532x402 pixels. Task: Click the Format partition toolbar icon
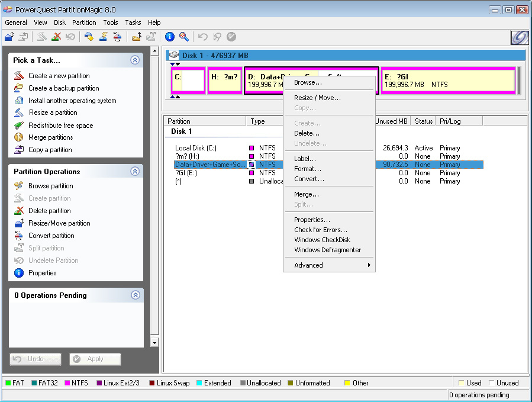[103, 36]
